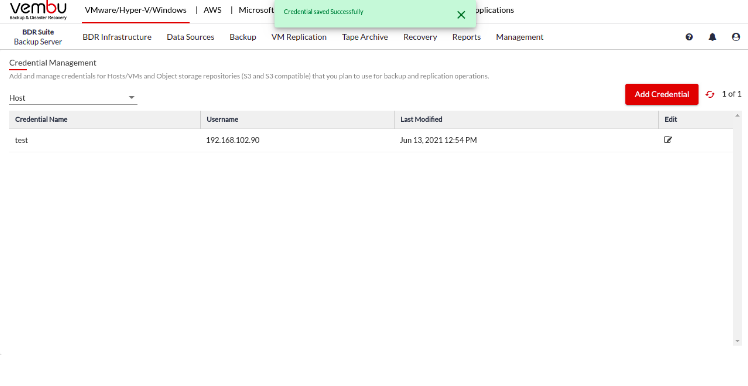Viewport: 748px width, 386px height.
Task: Edit the test credential via pencil icon
Action: [x=668, y=140]
